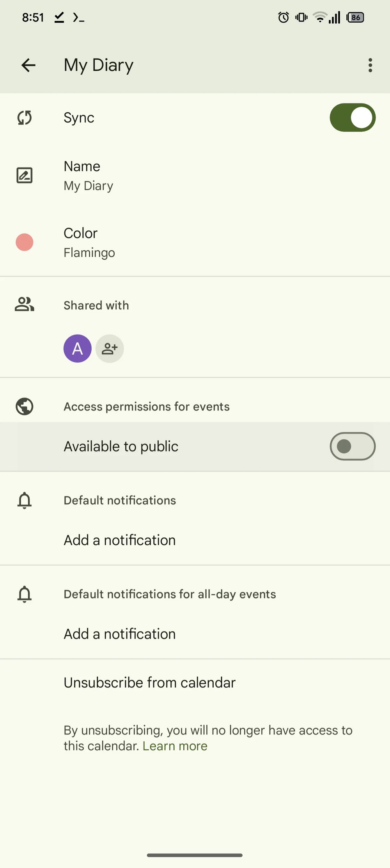Tap the Shared with people icon
The image size is (390, 868).
(x=25, y=305)
